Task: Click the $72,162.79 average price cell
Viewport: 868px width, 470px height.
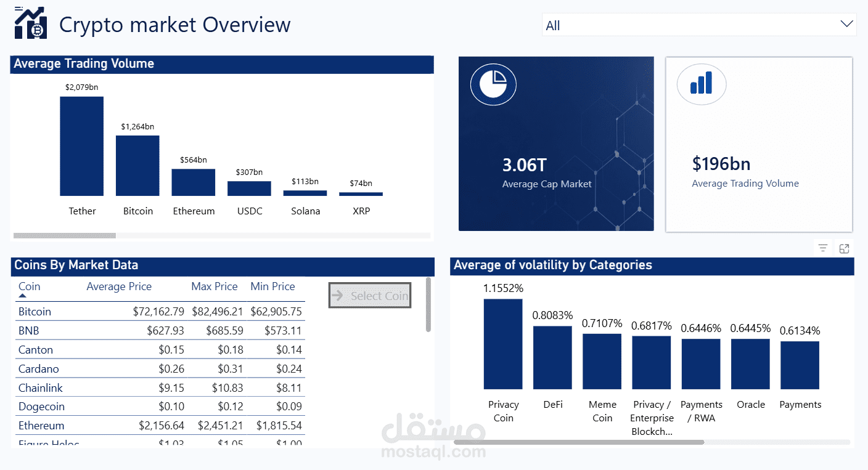Action: tap(158, 312)
